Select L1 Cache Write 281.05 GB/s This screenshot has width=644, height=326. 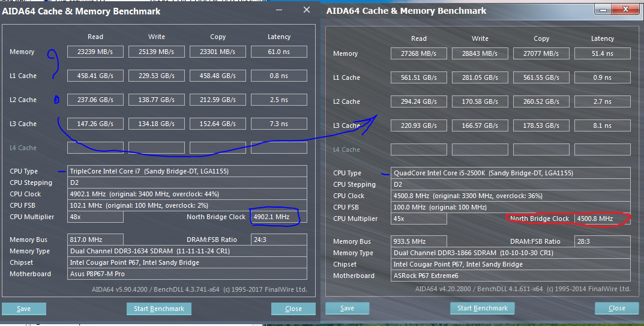[x=480, y=77]
